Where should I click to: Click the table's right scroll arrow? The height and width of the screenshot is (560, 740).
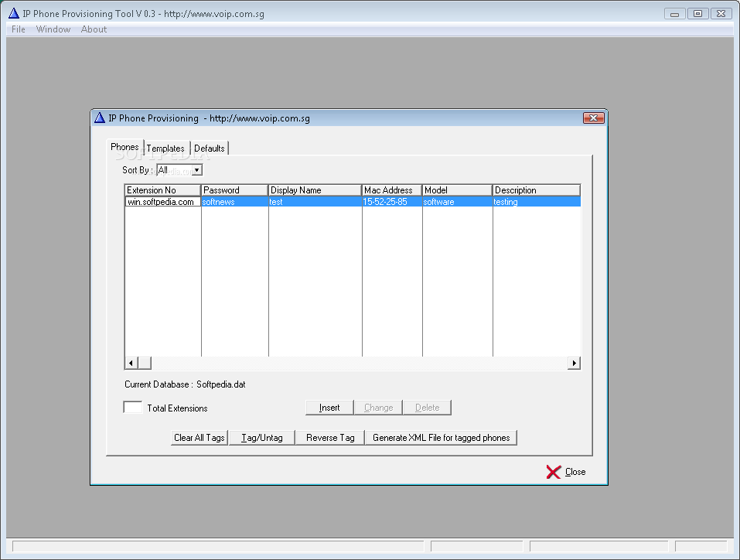point(574,363)
